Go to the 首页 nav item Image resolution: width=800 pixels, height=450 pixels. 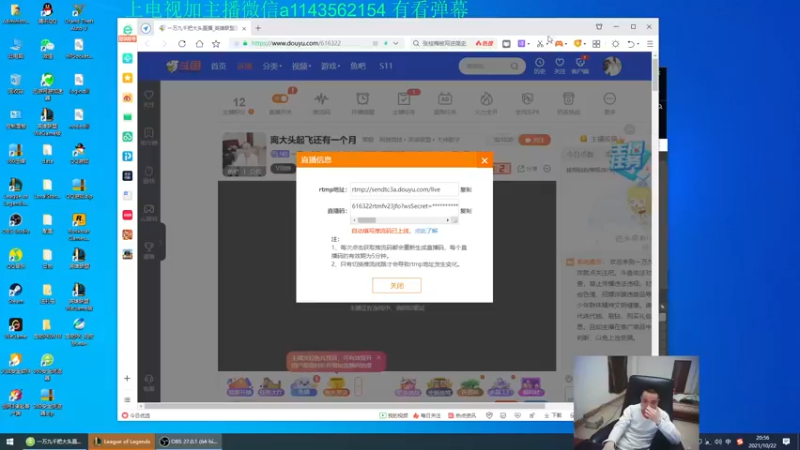coord(218,66)
